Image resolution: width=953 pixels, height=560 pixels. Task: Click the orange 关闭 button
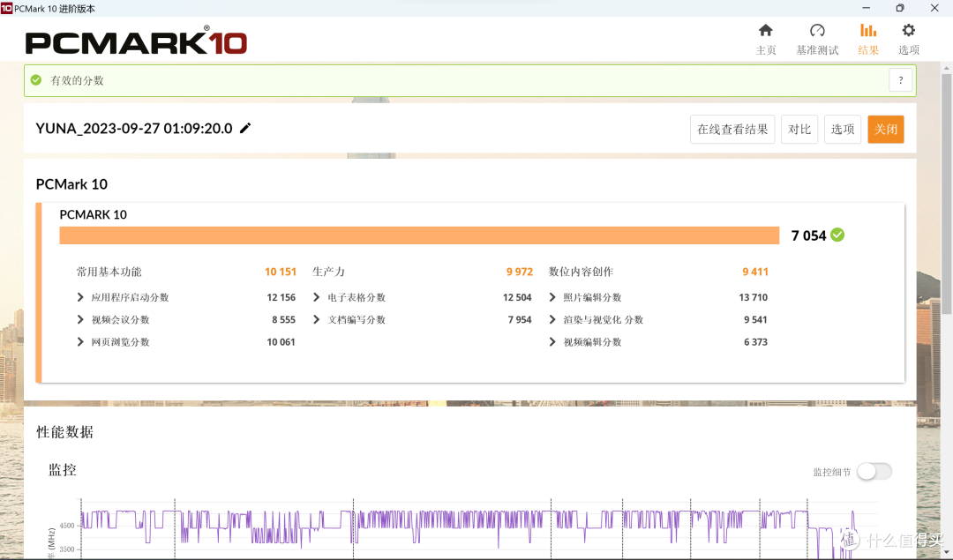[886, 130]
